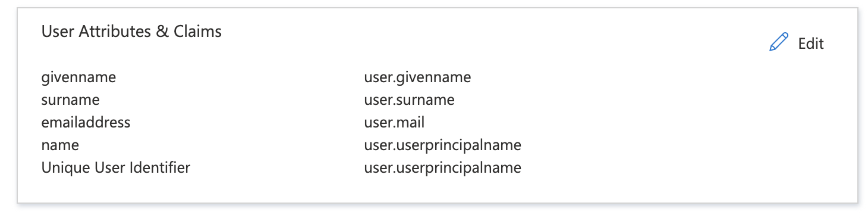Select the surname claim name
This screenshot has width=868, height=218.
[x=70, y=100]
